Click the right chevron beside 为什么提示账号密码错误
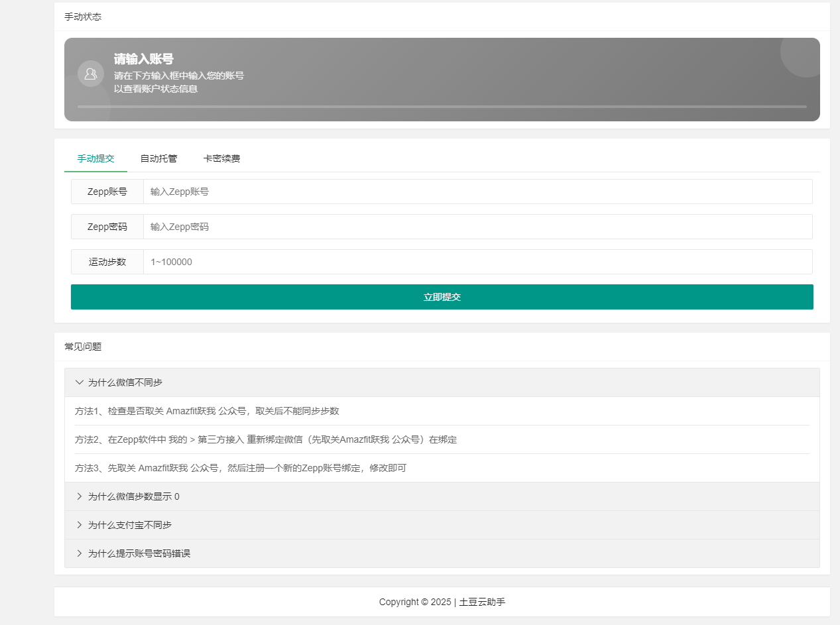The image size is (840, 625). pos(80,553)
